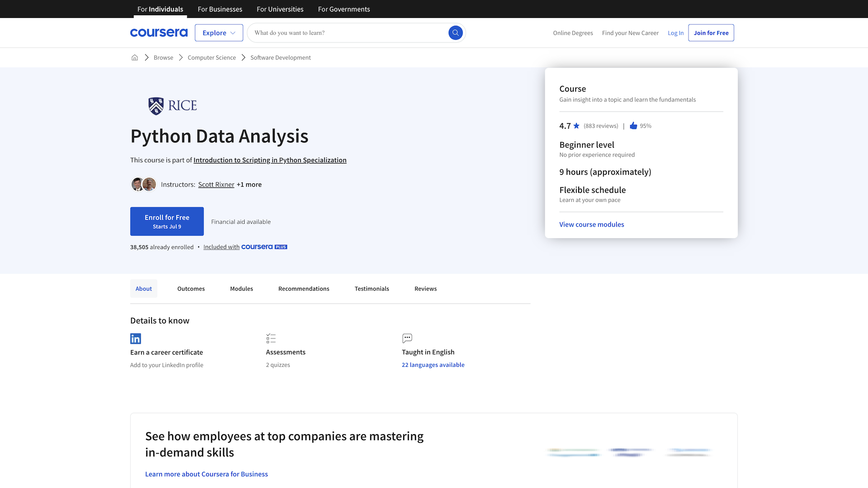
Task: Click the Coursera Plus badge logo
Action: click(264, 247)
